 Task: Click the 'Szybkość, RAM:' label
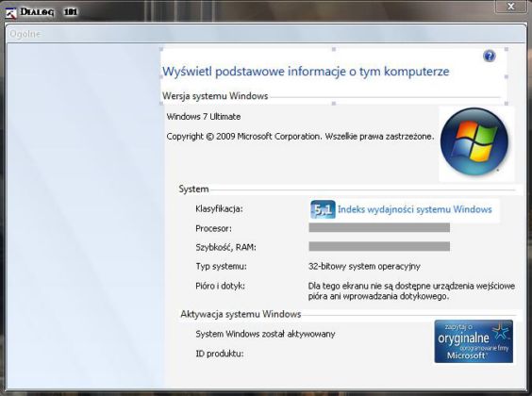(225, 247)
